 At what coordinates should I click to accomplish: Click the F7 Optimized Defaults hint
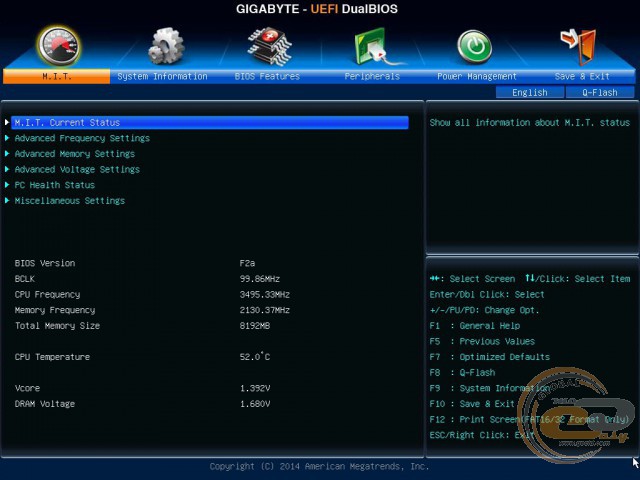[x=489, y=357]
